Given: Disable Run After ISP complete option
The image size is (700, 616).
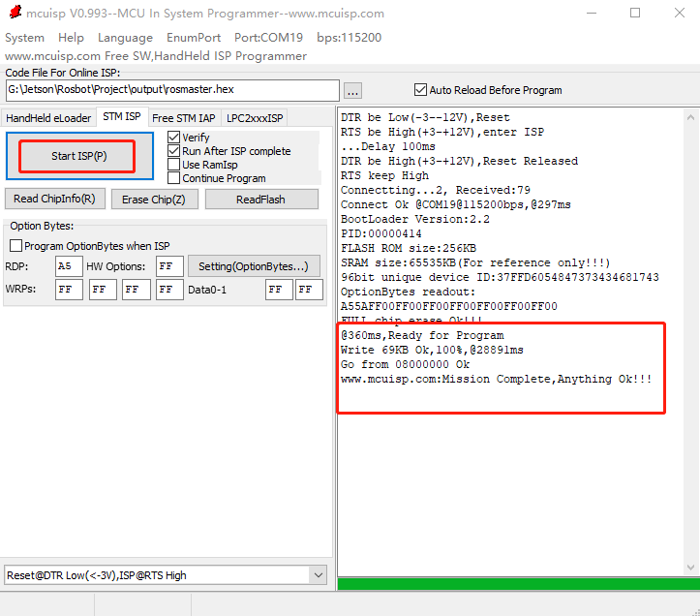Looking at the screenshot, I should click(x=174, y=151).
